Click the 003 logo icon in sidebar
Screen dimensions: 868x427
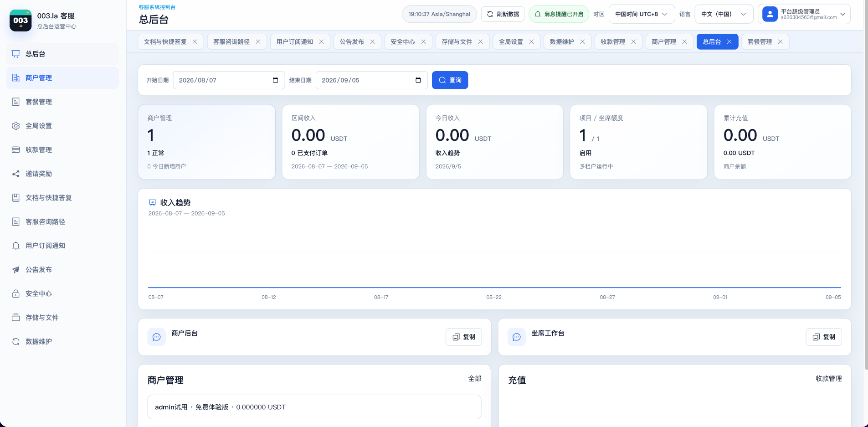tap(21, 21)
